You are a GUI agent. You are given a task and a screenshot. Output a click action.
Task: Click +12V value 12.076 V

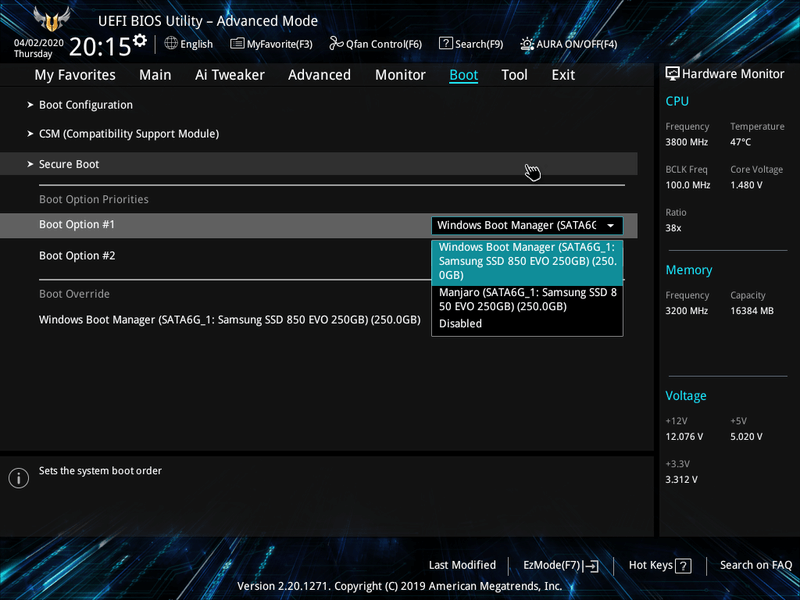point(684,437)
